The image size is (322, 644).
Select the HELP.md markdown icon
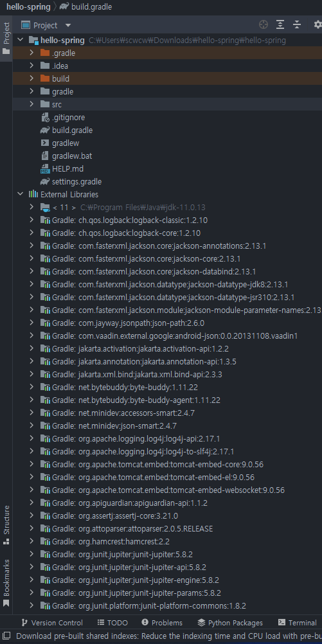point(45,169)
